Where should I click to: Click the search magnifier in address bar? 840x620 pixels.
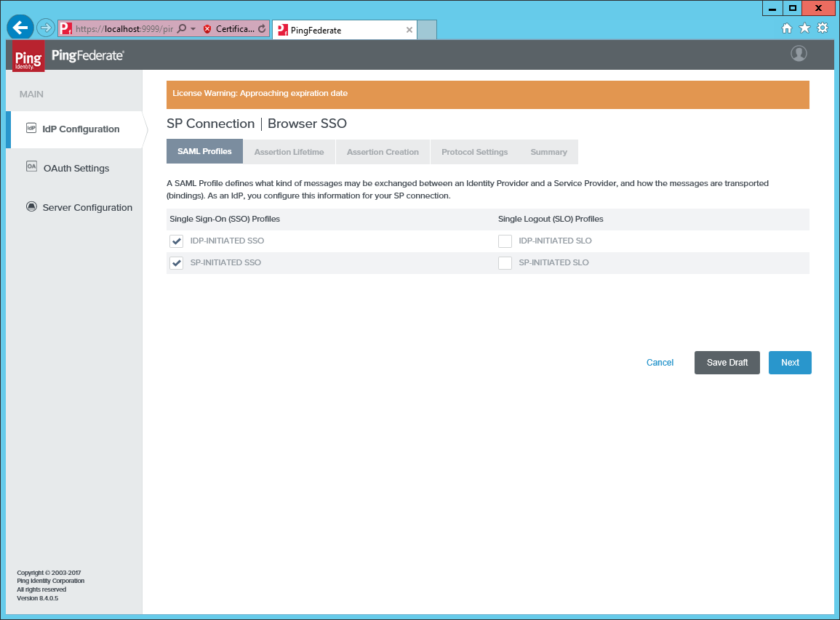(x=182, y=28)
